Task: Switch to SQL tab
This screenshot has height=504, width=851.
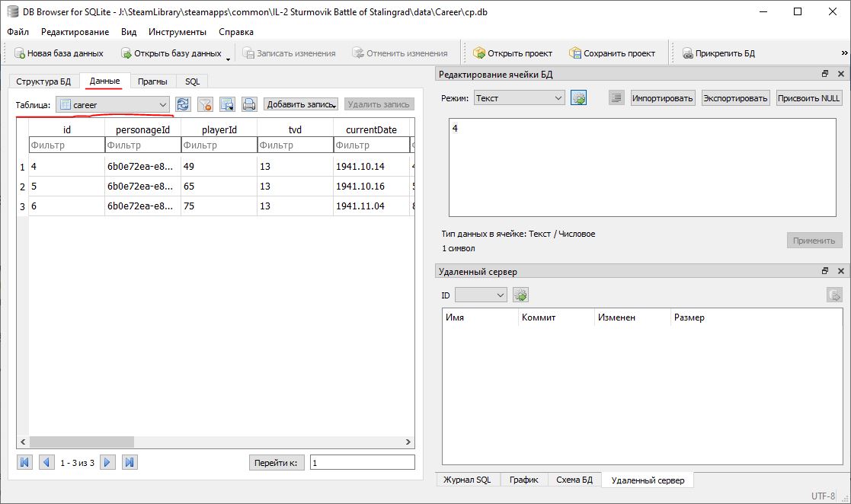Action: 192,81
